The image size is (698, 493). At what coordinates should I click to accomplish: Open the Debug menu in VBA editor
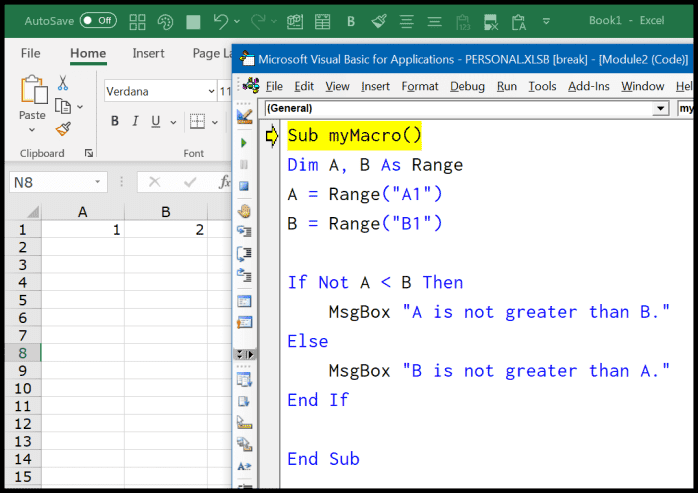(467, 86)
